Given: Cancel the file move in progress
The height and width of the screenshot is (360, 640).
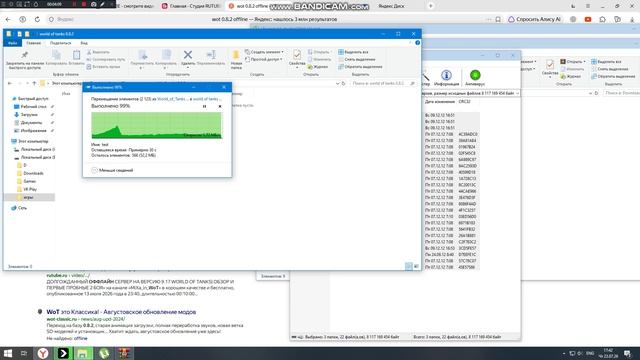Looking at the screenshot, I should 220,106.
